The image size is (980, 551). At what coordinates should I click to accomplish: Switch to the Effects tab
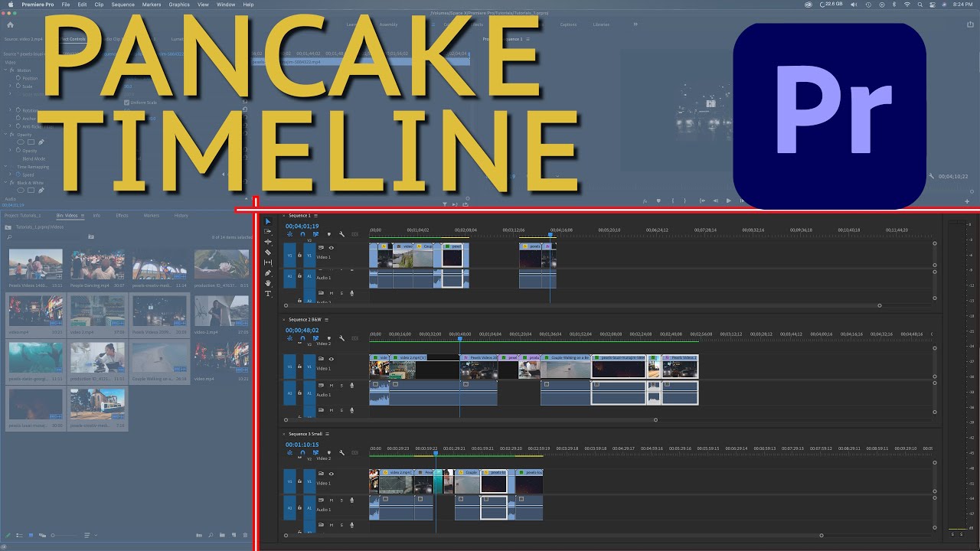pyautogui.click(x=122, y=216)
